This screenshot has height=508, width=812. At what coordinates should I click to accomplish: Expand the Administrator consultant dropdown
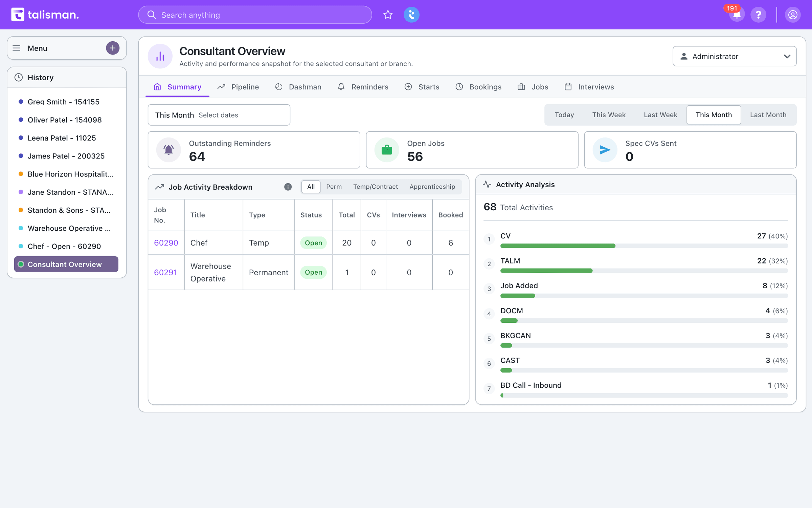735,56
